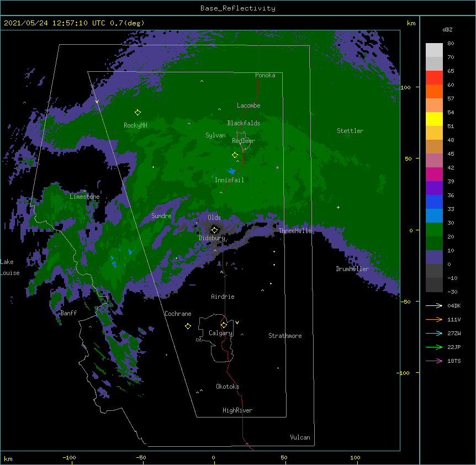The height and width of the screenshot is (465, 476).
Task: Click the Vulcan city label
Action: coord(300,437)
